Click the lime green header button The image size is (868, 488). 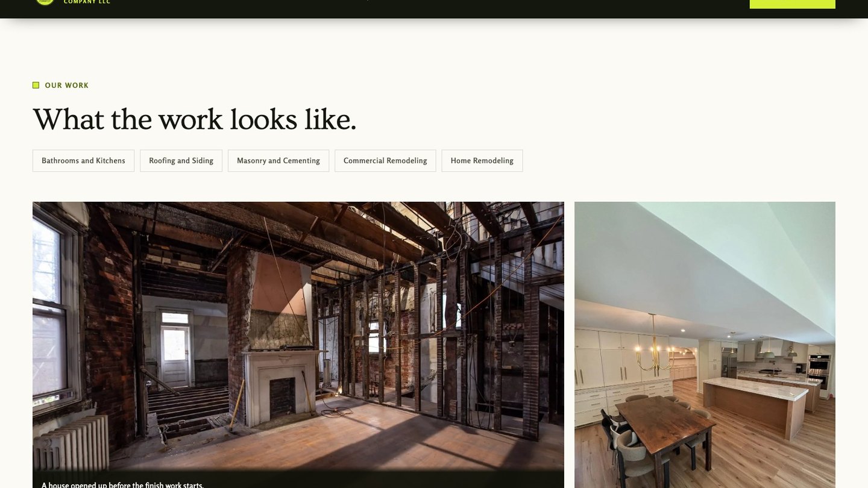[792, 4]
